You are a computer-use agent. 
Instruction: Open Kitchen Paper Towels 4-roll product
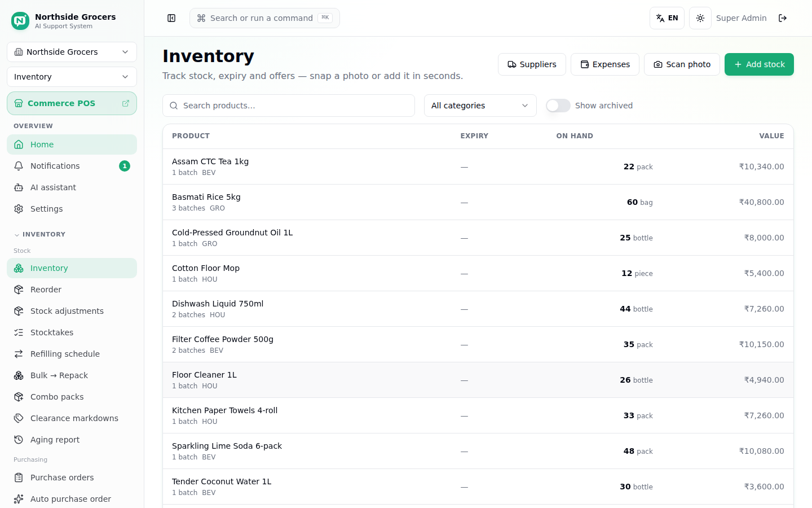tap(224, 410)
